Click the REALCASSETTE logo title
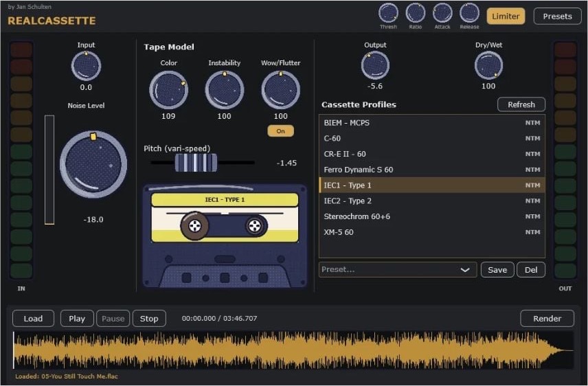The height and width of the screenshot is (386, 588). pyautogui.click(x=52, y=21)
